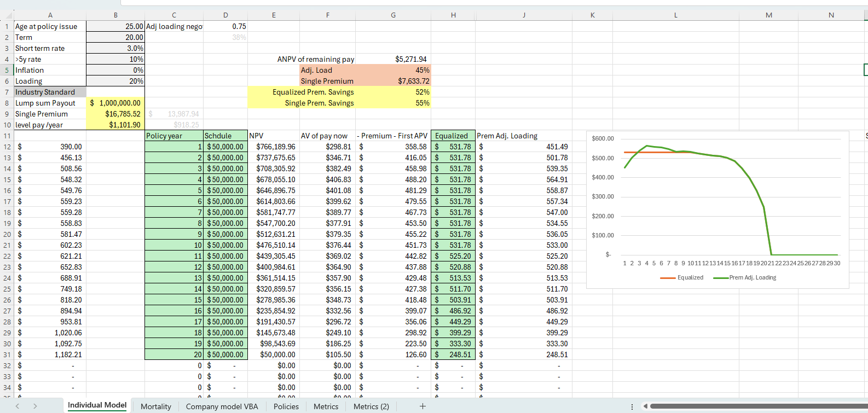Go to the Policies sheet tab
This screenshot has width=868, height=413.
tap(286, 406)
